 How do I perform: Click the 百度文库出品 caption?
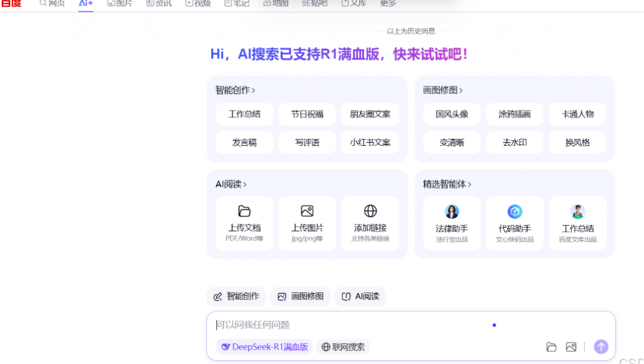click(577, 240)
